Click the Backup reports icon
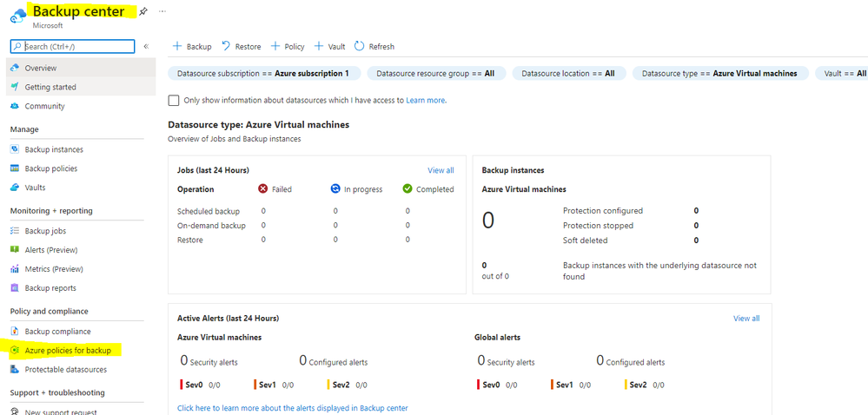Screen dimensions: 868x415 click(x=15, y=287)
